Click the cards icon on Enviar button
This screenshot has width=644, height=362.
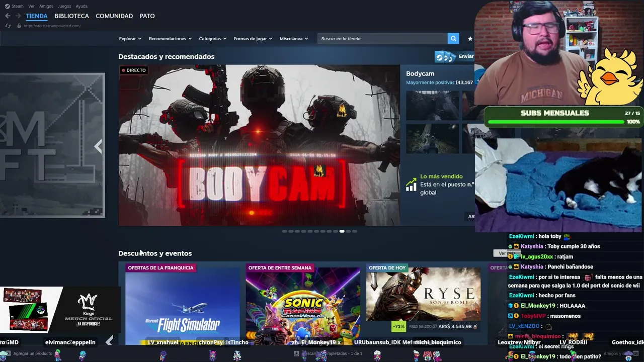(x=445, y=56)
